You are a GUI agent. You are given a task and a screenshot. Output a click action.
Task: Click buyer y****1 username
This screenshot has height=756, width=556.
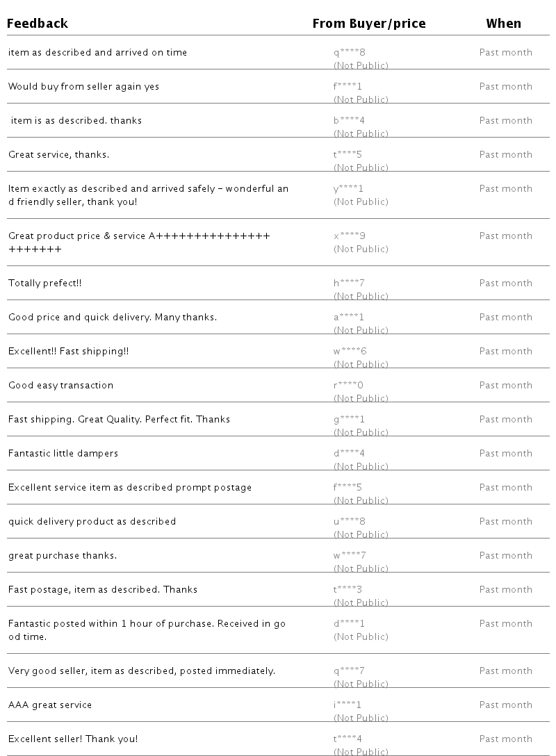(x=348, y=189)
